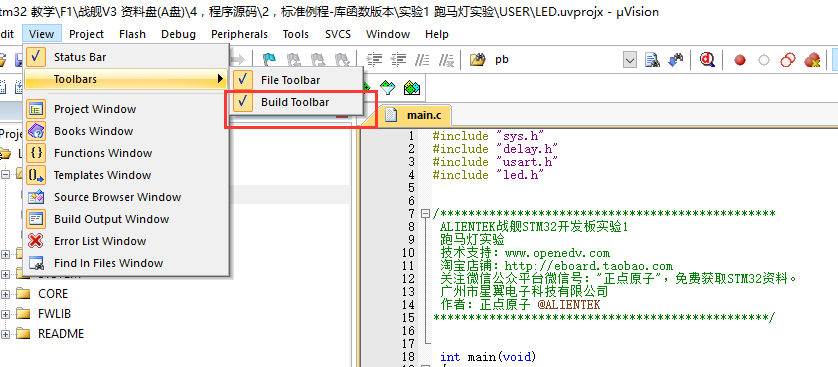The height and width of the screenshot is (367, 838).
Task: Click the comment selection icon
Action: tap(422, 59)
